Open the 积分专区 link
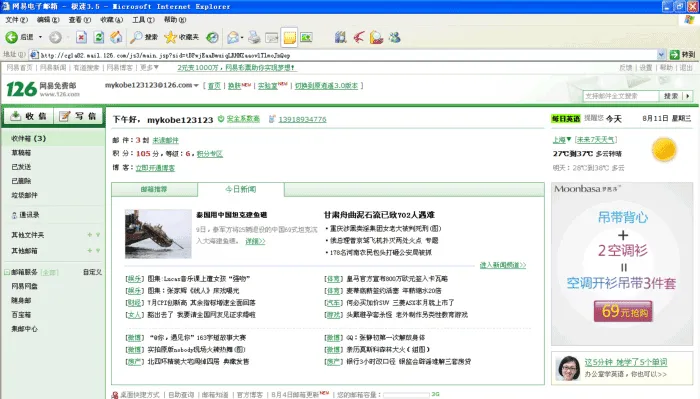Screen dimensions: 700x399 pos(209,154)
